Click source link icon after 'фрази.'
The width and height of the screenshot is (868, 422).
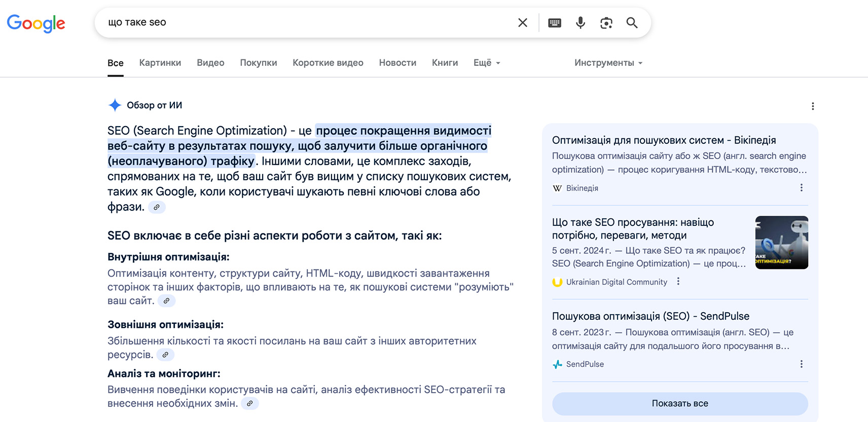click(157, 207)
